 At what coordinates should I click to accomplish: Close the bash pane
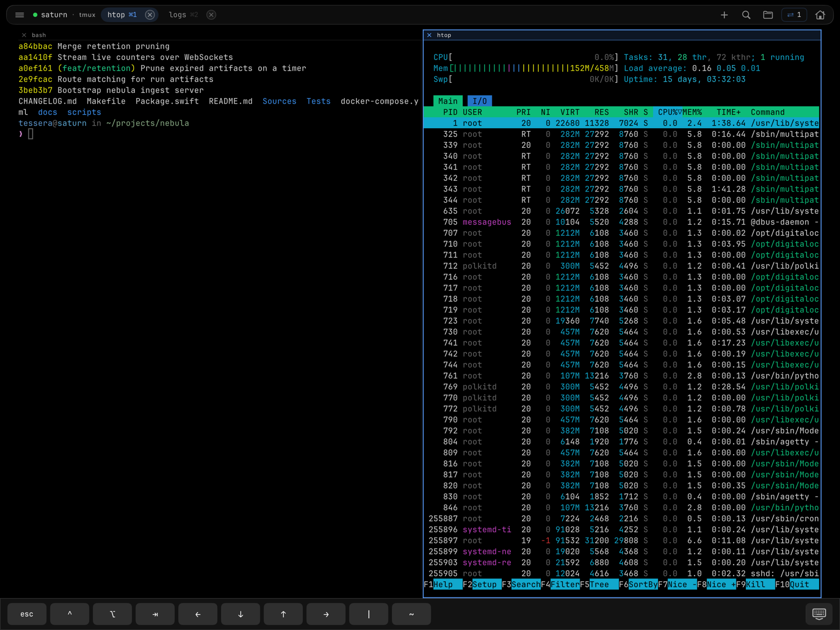point(24,35)
